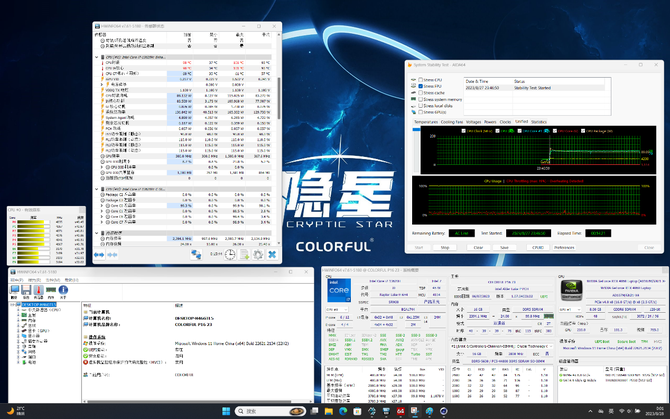This screenshot has width=670, height=419.
Task: Click the red AIDA64 icon on taskbar
Action: pyautogui.click(x=400, y=411)
